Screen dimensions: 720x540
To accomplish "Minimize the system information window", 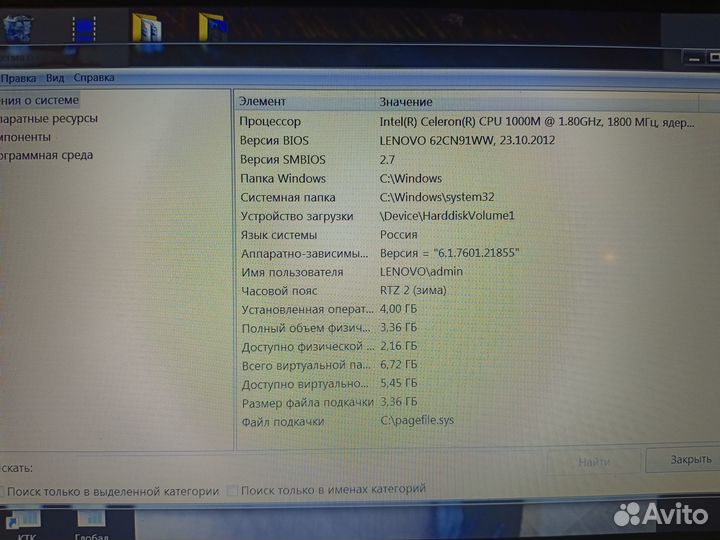I will (694, 59).
